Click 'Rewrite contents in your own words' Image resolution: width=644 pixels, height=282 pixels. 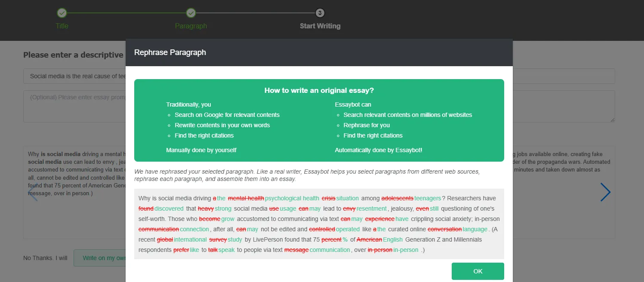click(222, 125)
